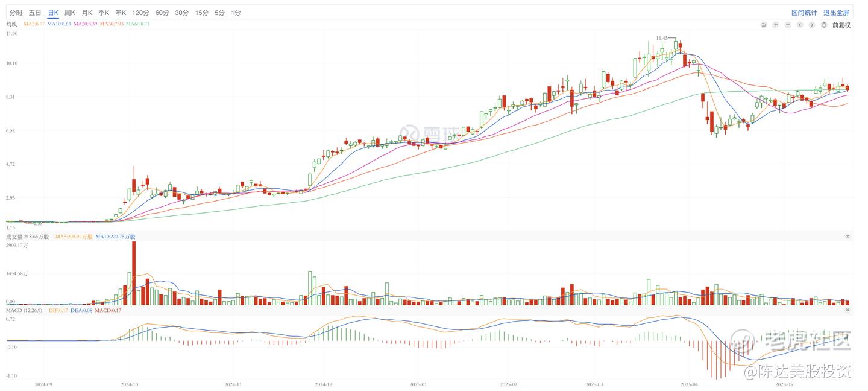868x391 pixels.
Task: Click the 6.52 price axis label
Action: coord(10,130)
